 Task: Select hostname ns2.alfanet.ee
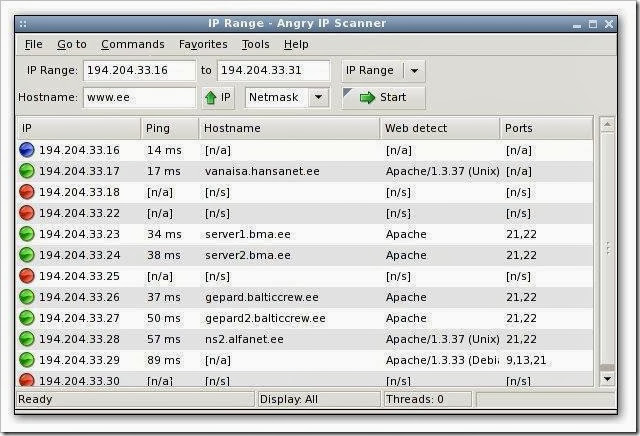click(244, 339)
